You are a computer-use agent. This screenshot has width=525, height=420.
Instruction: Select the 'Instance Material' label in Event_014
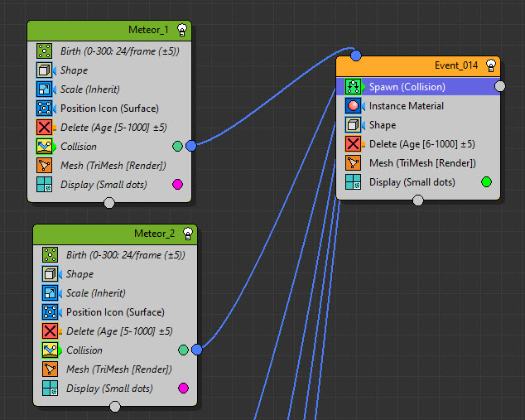pyautogui.click(x=406, y=106)
